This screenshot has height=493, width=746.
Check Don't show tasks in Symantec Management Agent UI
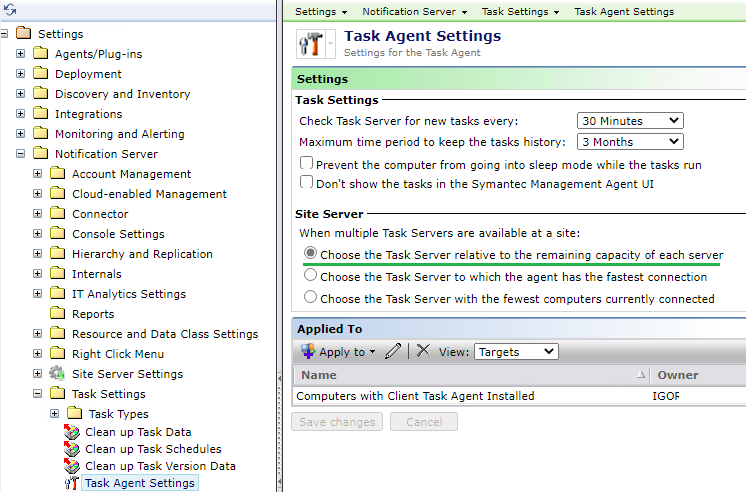(306, 182)
